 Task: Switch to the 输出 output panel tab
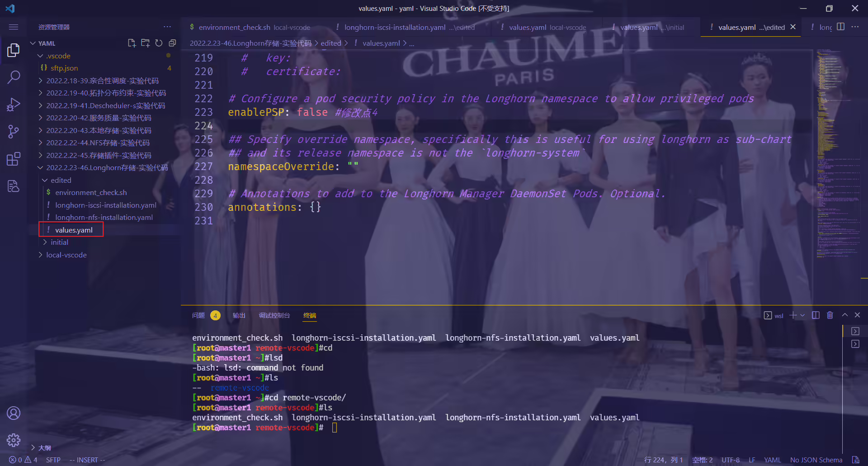coord(239,315)
